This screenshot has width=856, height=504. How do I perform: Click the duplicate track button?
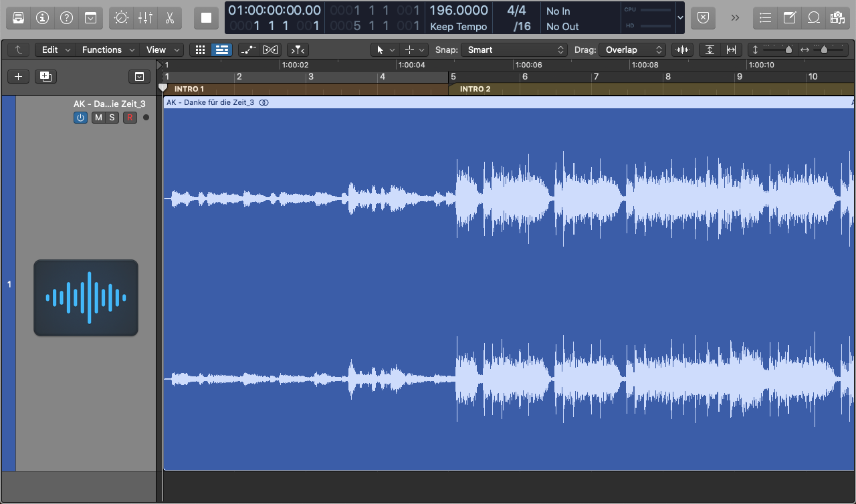coord(45,76)
